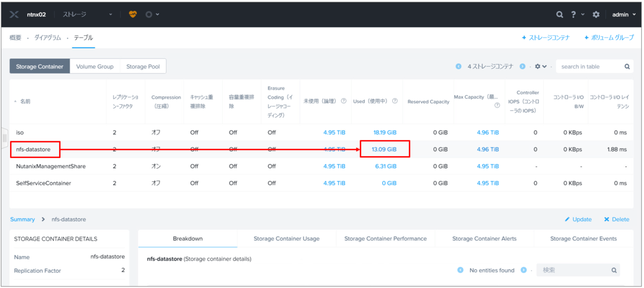The image size is (644, 288).
Task: Go to previous page in Breakdown list
Action: pyautogui.click(x=460, y=270)
